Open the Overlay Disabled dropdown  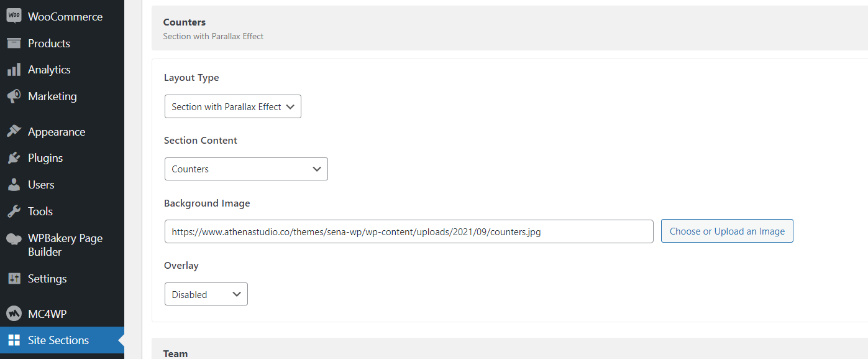(206, 294)
